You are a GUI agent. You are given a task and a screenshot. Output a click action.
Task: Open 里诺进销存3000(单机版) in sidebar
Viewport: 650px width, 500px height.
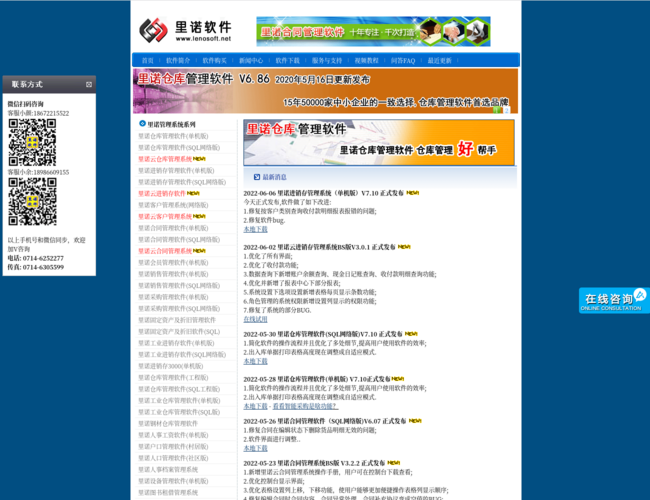(170, 366)
